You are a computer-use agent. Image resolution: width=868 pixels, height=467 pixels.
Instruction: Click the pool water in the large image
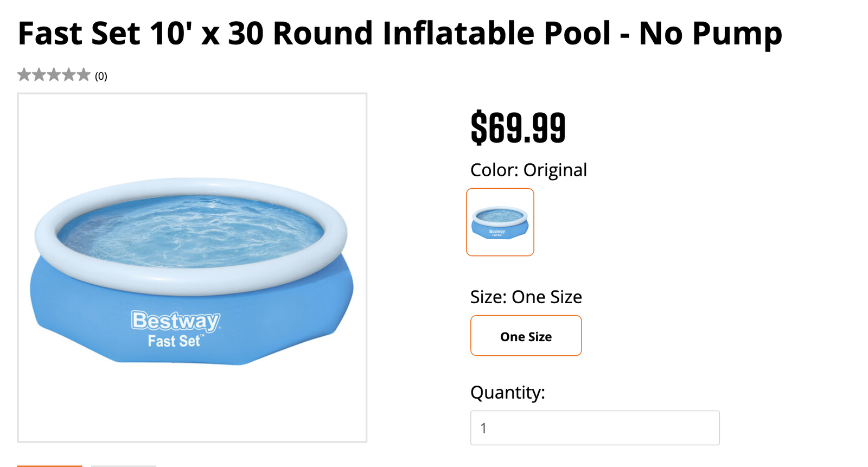coord(190,231)
